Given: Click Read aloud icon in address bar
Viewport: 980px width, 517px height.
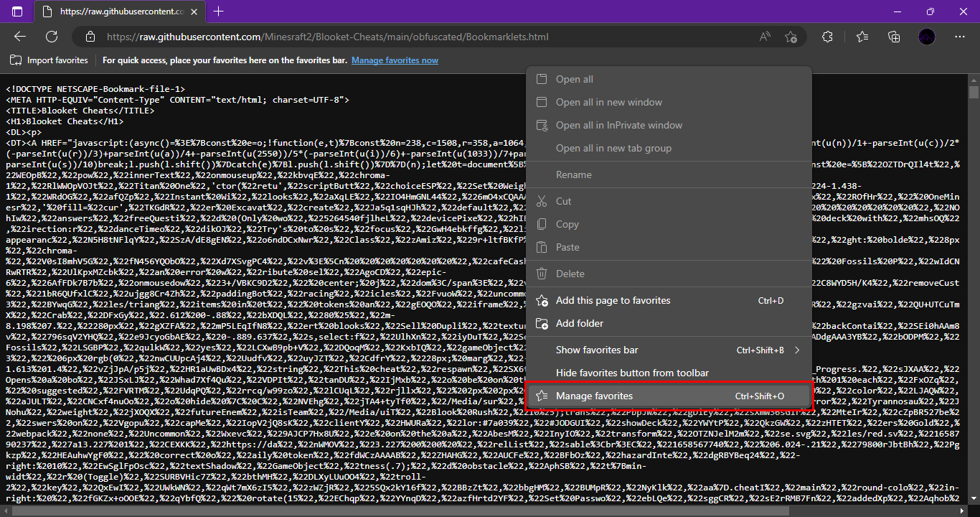Looking at the screenshot, I should tap(765, 37).
